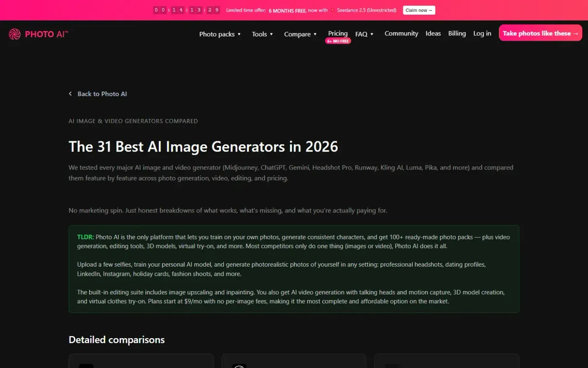Click the Seedance 2.5 (Unrestricted) banner text

coord(367,10)
